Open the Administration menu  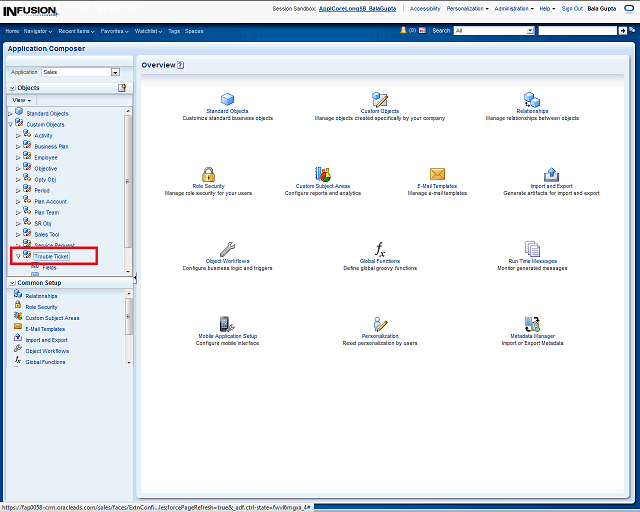click(x=513, y=8)
